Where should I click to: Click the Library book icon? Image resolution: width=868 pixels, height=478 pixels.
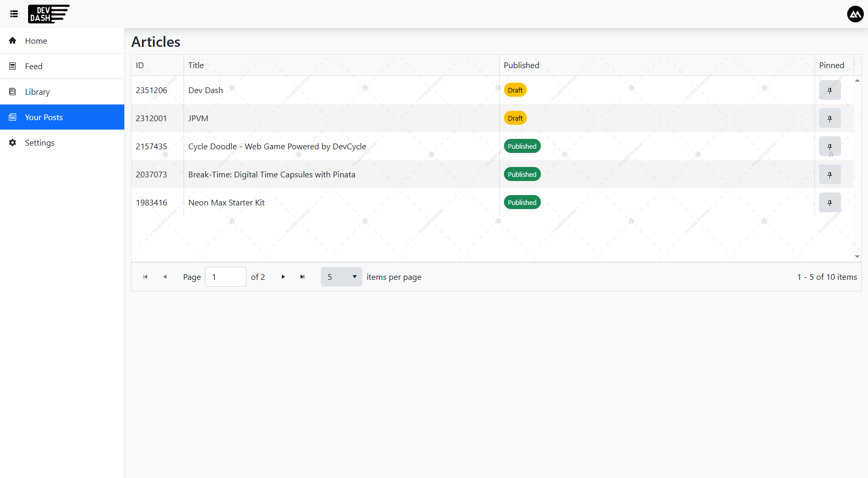(12, 92)
